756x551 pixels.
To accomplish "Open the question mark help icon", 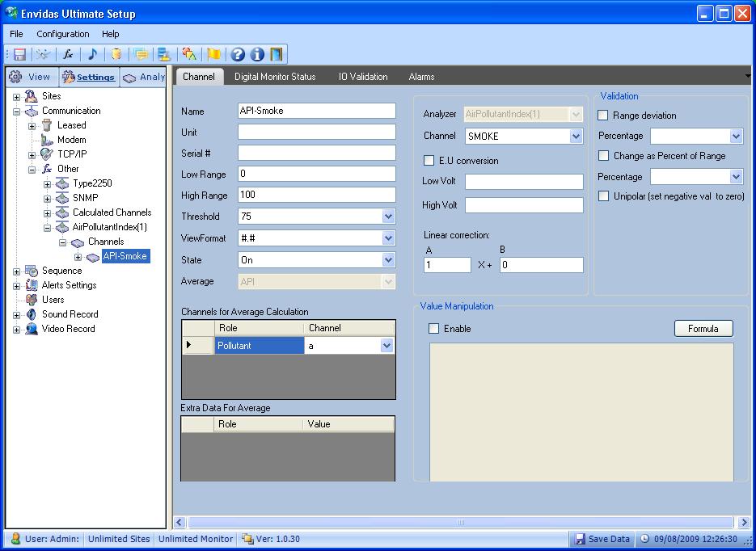I will [238, 54].
